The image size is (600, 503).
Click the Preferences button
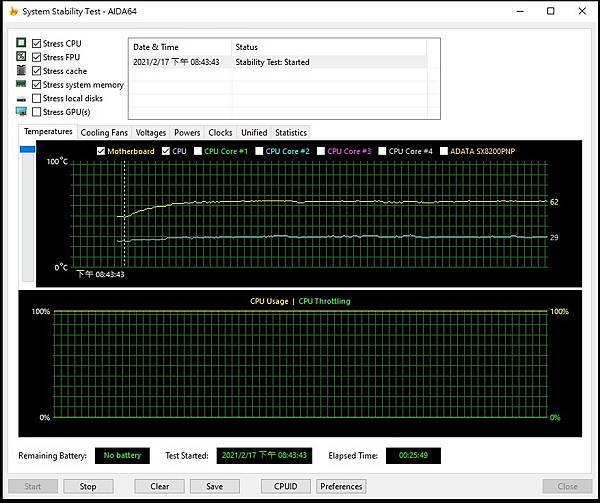pos(341,486)
